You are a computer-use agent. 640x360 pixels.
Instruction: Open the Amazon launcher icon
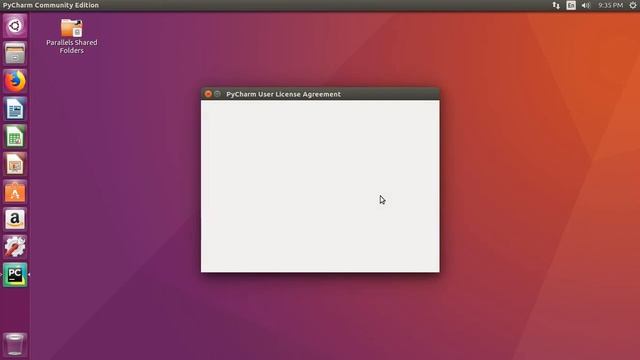pyautogui.click(x=15, y=220)
